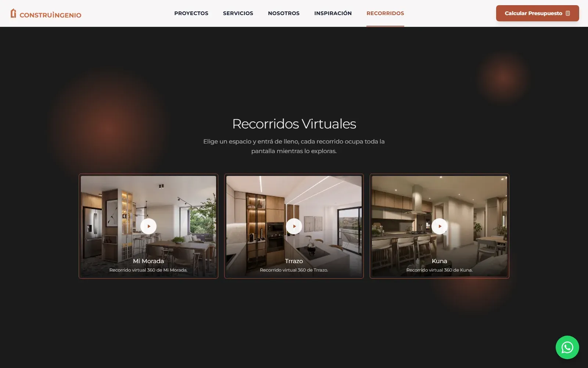Open Nosotros page from navigation
This screenshot has height=368, width=588.
click(284, 13)
